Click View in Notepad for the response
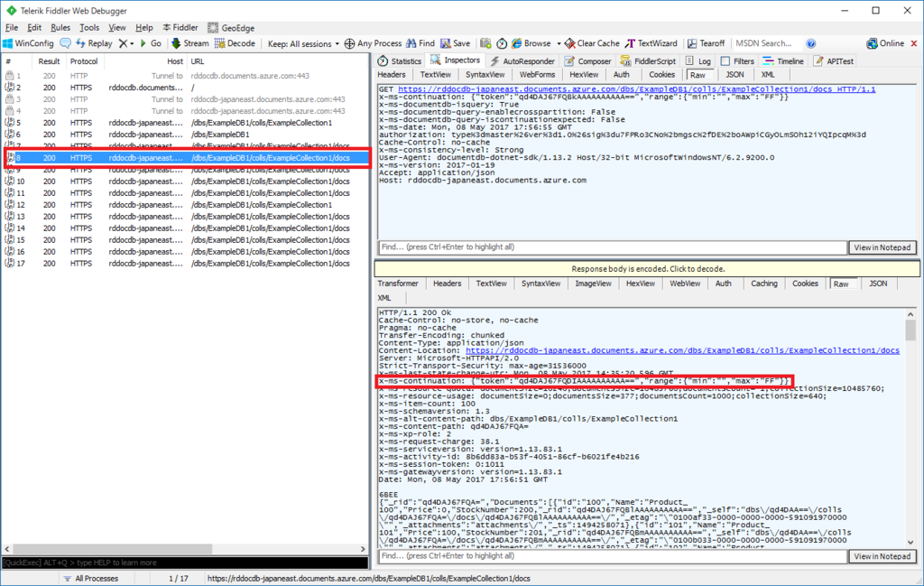The height and width of the screenshot is (586, 924). [x=882, y=556]
